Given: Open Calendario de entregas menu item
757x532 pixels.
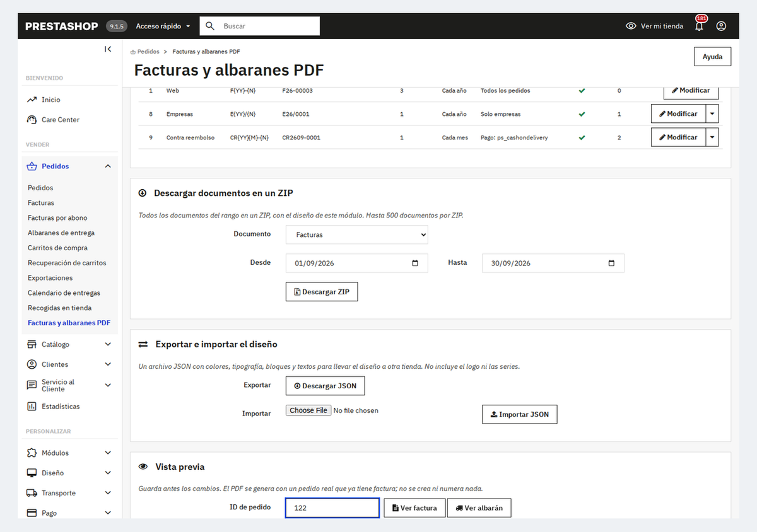Looking at the screenshot, I should [64, 293].
